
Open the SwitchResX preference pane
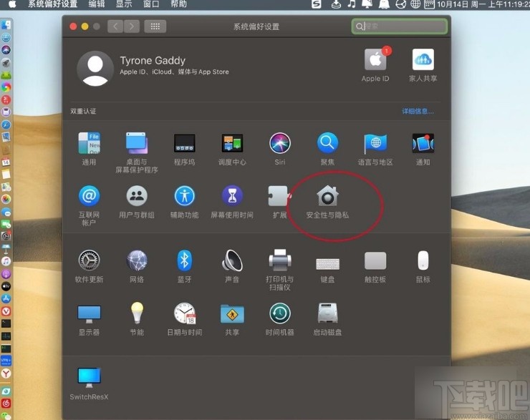90,378
